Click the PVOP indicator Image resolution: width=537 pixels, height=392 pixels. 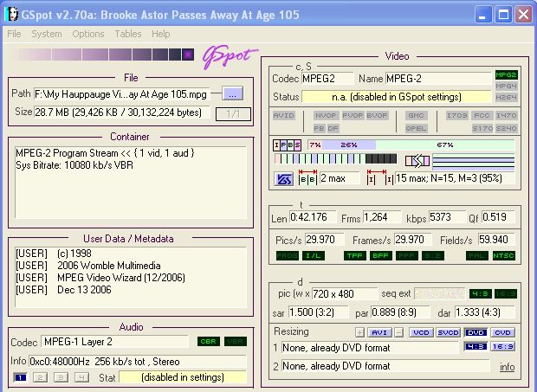pyautogui.click(x=353, y=115)
